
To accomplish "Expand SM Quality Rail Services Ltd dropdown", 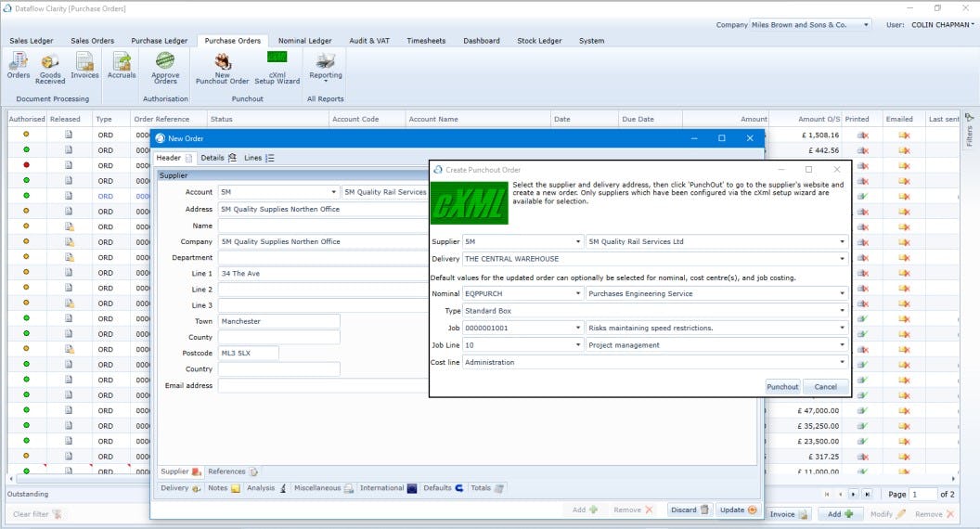I will point(842,241).
